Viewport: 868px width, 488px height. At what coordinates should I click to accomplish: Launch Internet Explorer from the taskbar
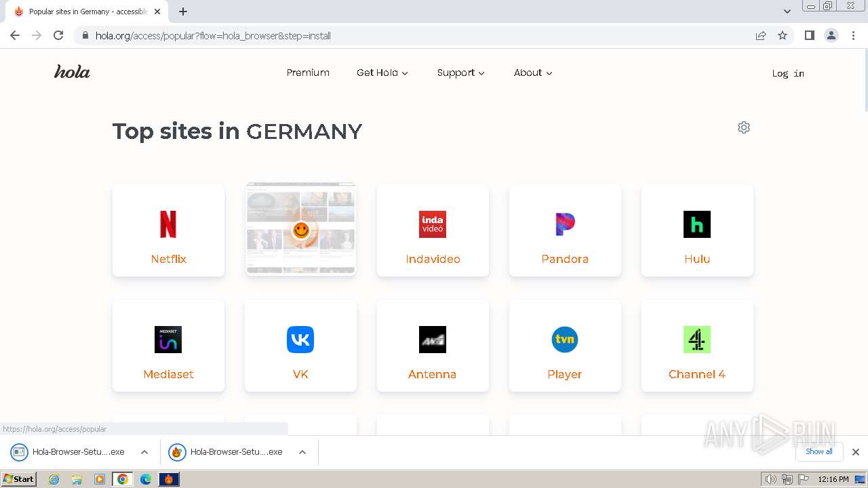point(54,479)
